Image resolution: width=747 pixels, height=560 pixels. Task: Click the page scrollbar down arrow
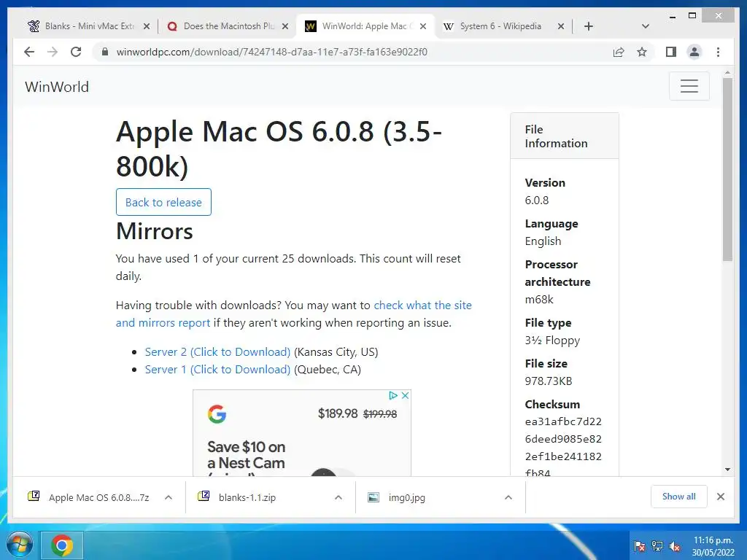pos(727,470)
